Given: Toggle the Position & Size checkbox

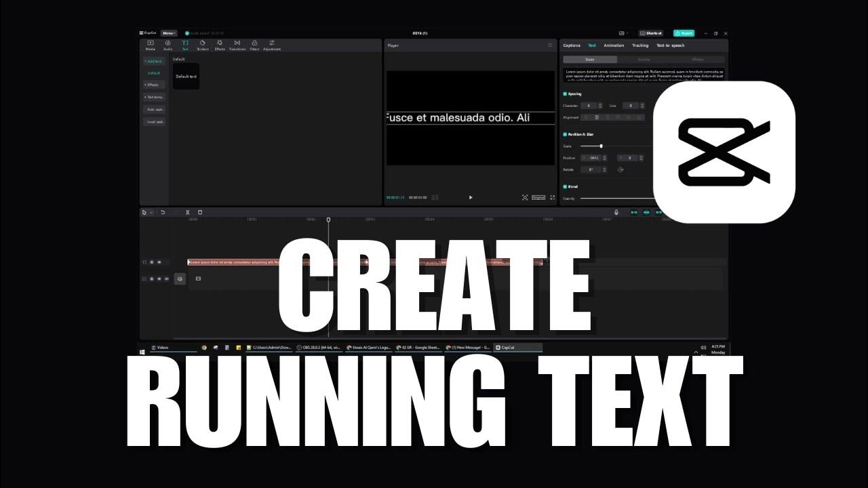Looking at the screenshot, I should point(565,134).
